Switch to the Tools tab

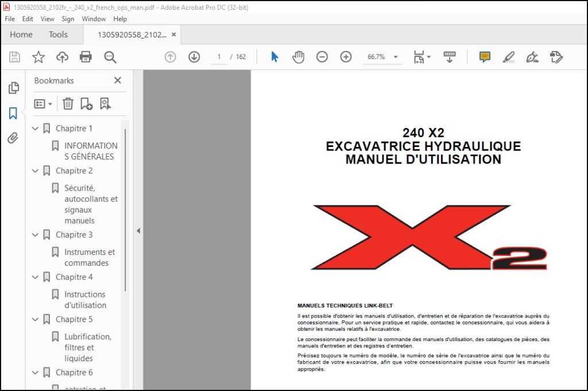58,34
